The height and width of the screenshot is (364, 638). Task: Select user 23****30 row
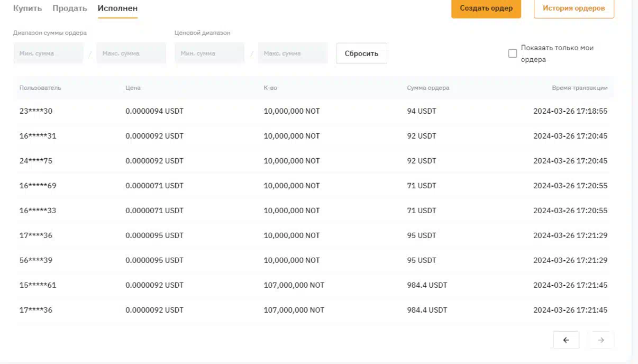[314, 112]
